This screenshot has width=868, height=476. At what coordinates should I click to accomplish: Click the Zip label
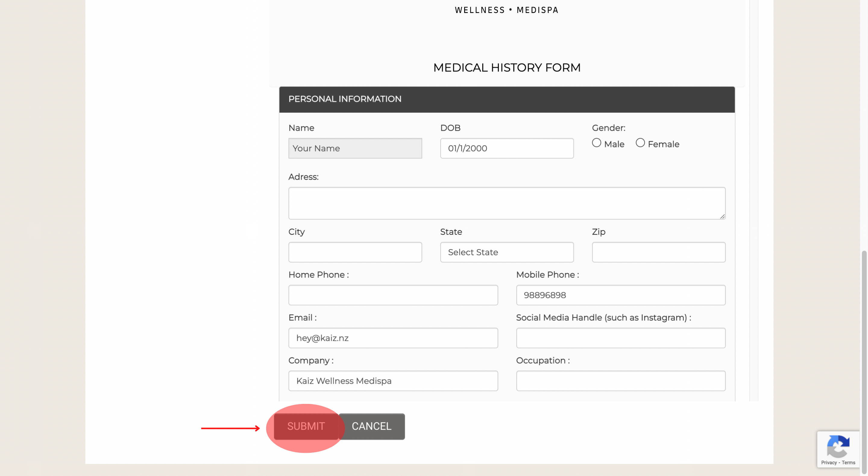coord(599,232)
